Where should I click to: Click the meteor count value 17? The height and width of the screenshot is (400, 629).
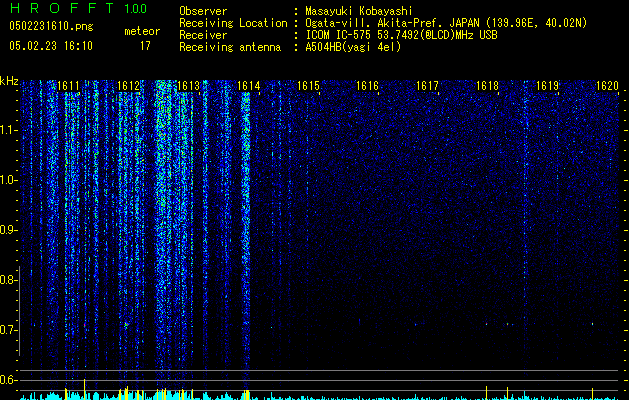145,46
